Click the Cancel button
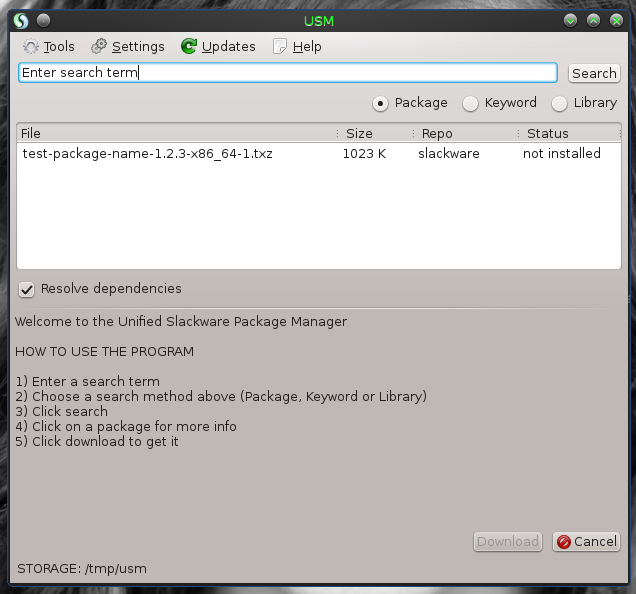The height and width of the screenshot is (594, 636). [x=587, y=542]
